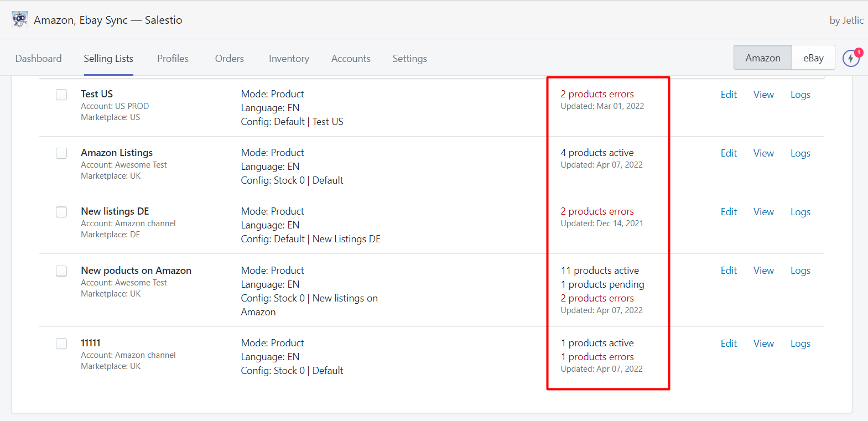The width and height of the screenshot is (868, 421).
Task: Open the Profiles tab
Action: 173,58
